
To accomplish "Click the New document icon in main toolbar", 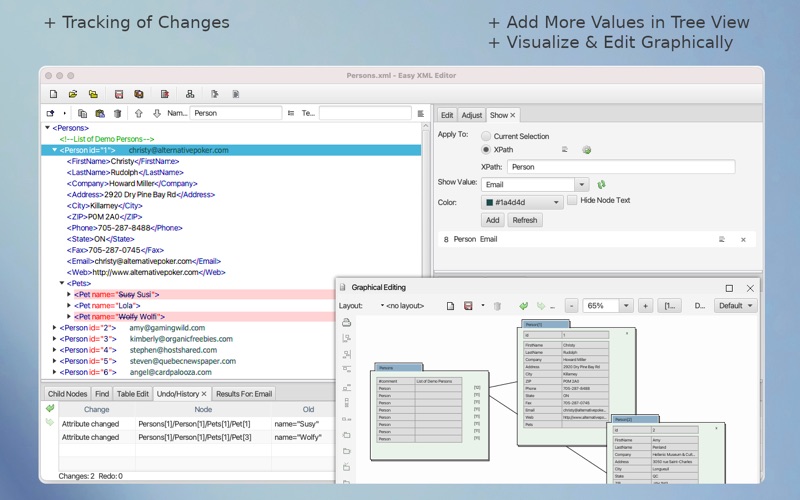I will (x=54, y=94).
